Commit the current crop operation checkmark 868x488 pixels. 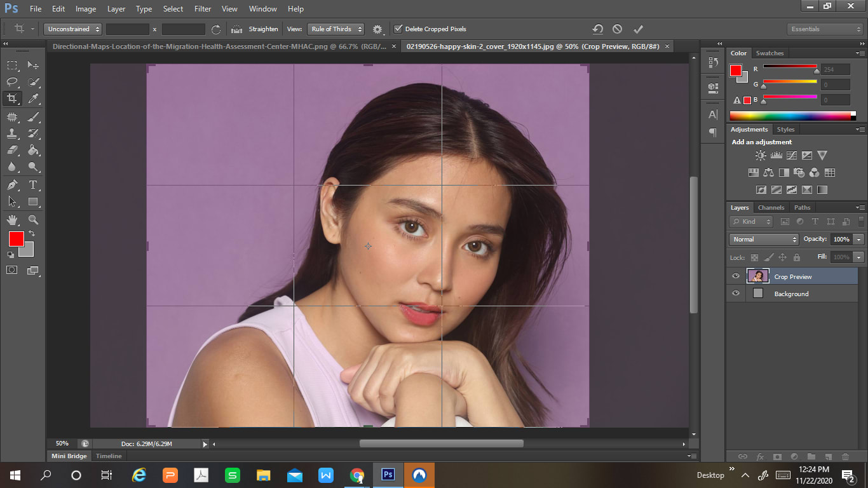(638, 29)
